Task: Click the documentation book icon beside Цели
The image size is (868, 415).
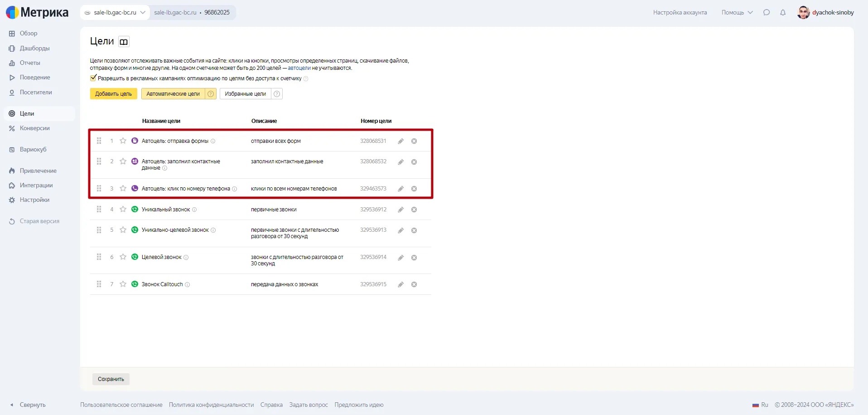Action: tap(124, 42)
